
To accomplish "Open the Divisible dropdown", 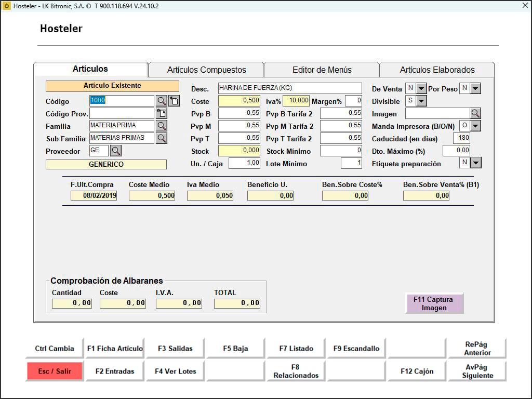I will [x=421, y=101].
